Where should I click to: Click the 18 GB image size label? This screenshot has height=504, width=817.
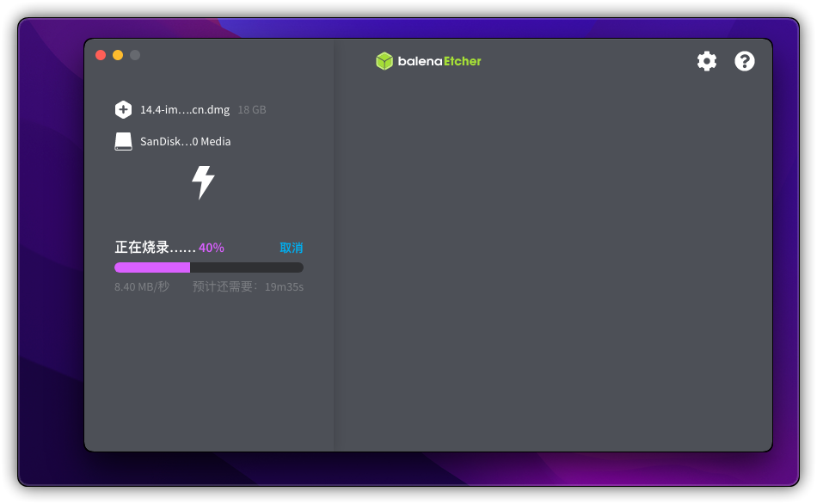click(252, 110)
